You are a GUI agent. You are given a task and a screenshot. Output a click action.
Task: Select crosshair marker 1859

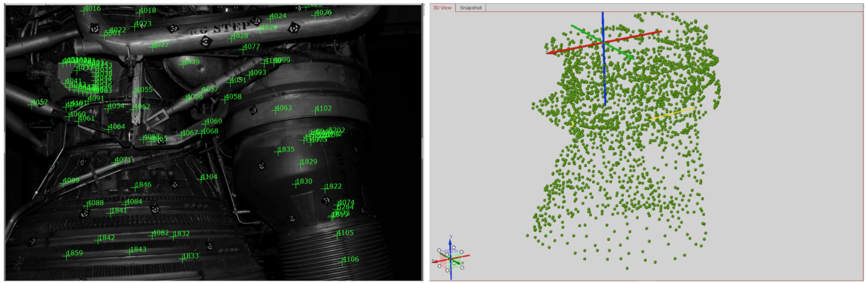[x=66, y=254]
